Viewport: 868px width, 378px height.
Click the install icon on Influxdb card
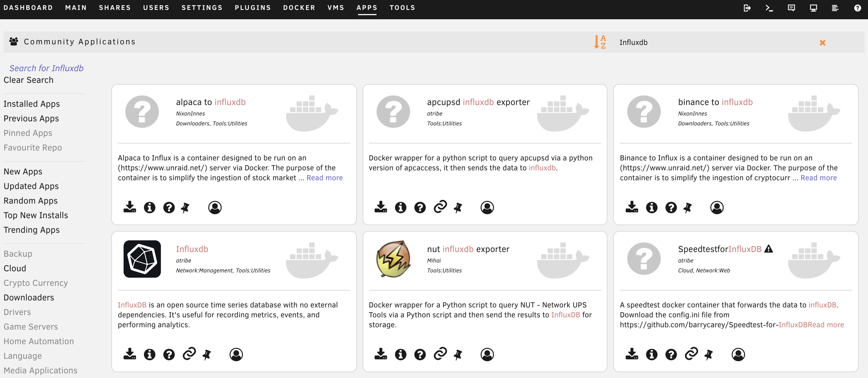(x=129, y=354)
